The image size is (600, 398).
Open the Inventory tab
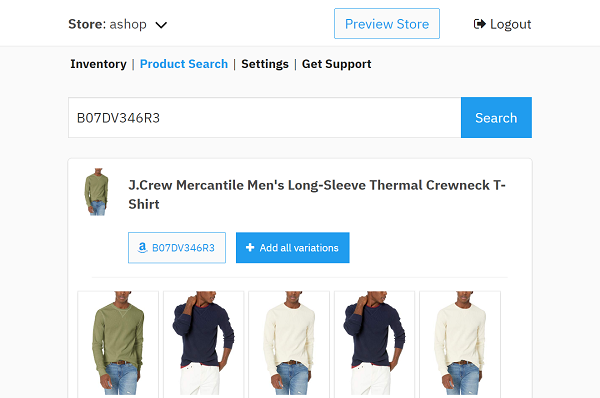click(x=98, y=64)
